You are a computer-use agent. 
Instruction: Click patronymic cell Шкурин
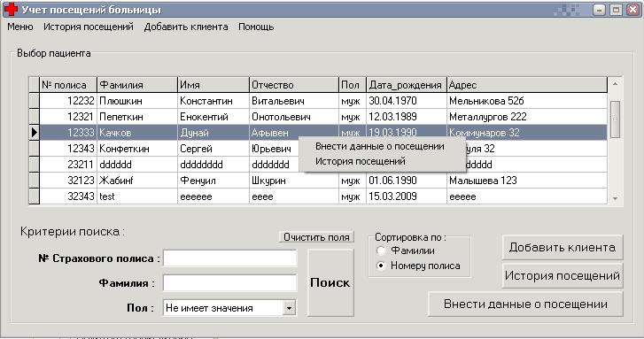[294, 181]
